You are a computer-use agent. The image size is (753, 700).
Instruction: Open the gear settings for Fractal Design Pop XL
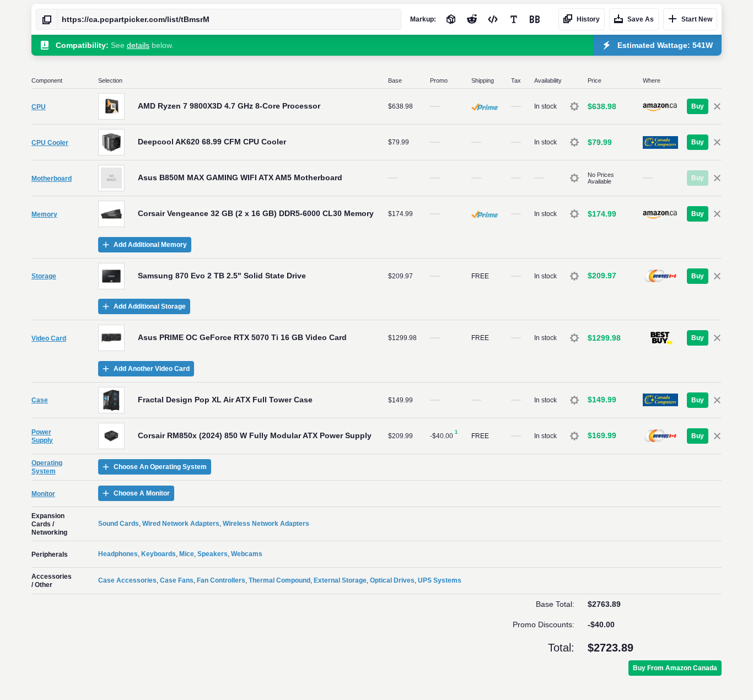tap(574, 400)
